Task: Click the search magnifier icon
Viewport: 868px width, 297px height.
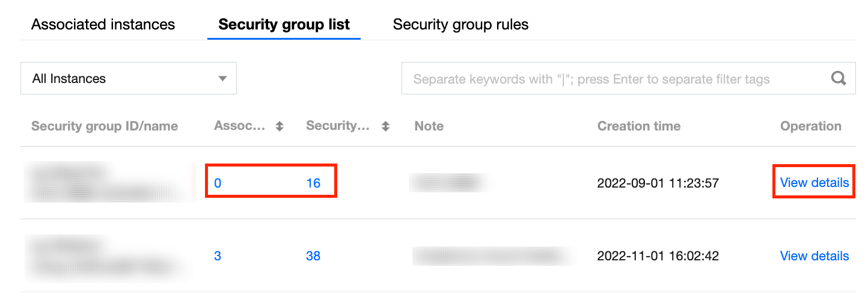Action: pos(839,78)
